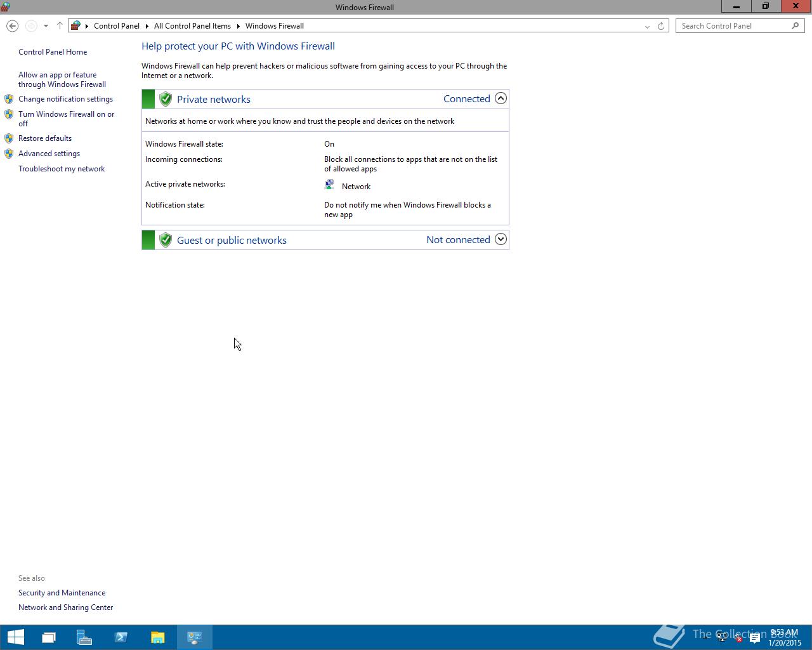Image resolution: width=812 pixels, height=650 pixels.
Task: Click the muted volume icon in system tray
Action: point(738,638)
